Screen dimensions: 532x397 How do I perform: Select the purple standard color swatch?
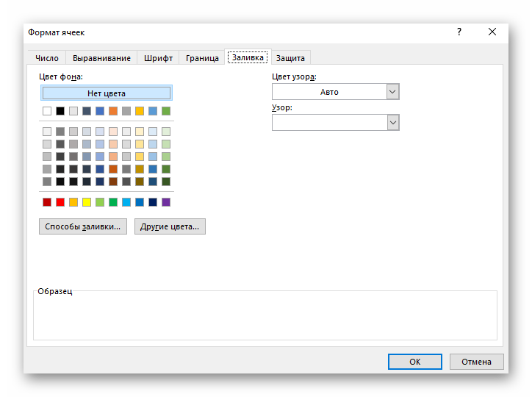(x=166, y=202)
